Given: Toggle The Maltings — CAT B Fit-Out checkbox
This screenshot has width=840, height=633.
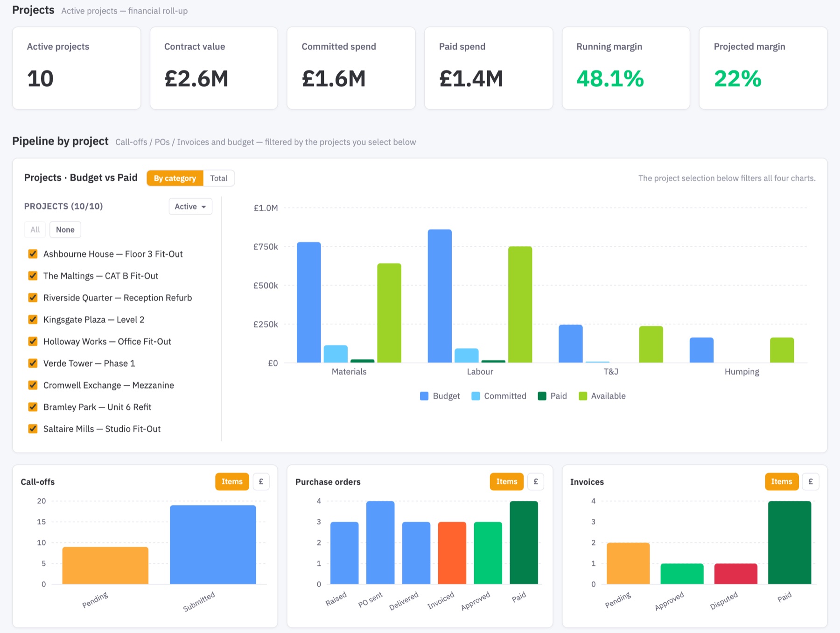Looking at the screenshot, I should pyautogui.click(x=33, y=276).
